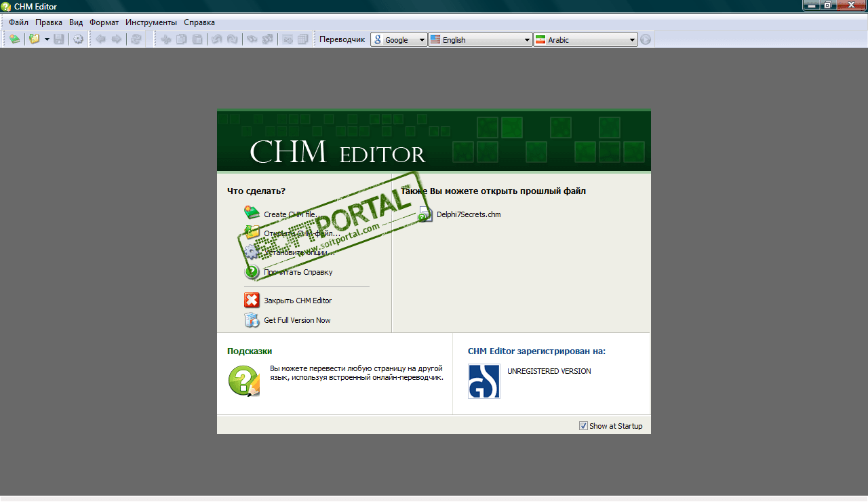Open the Вид menu

(76, 22)
